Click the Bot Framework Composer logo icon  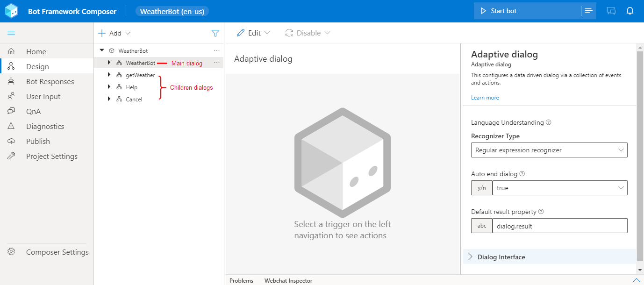(x=11, y=11)
